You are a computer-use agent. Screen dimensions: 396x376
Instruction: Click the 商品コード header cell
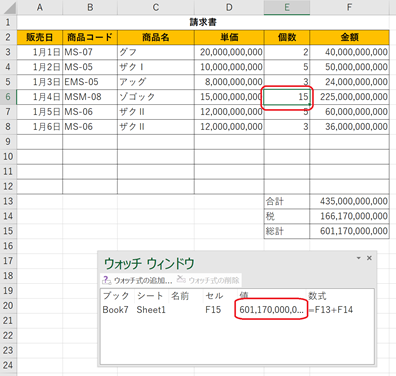tap(90, 37)
